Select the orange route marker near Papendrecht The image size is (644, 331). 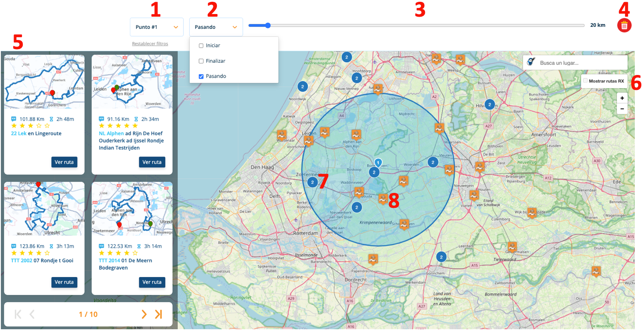point(373,260)
